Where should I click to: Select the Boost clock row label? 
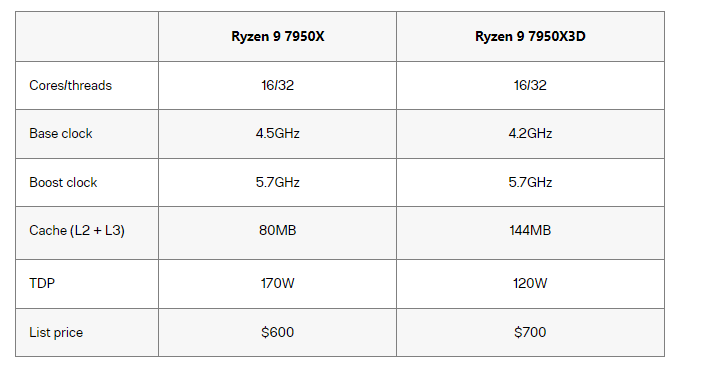coord(63,182)
